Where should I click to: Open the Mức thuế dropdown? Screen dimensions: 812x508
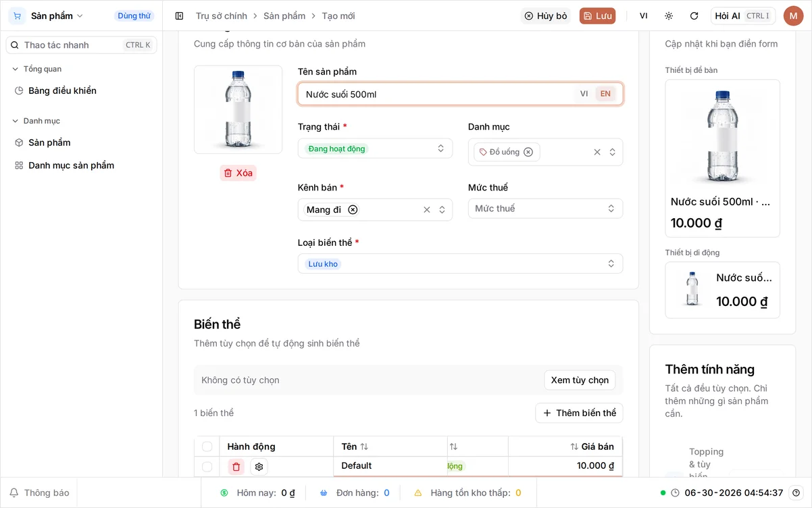pyautogui.click(x=545, y=209)
